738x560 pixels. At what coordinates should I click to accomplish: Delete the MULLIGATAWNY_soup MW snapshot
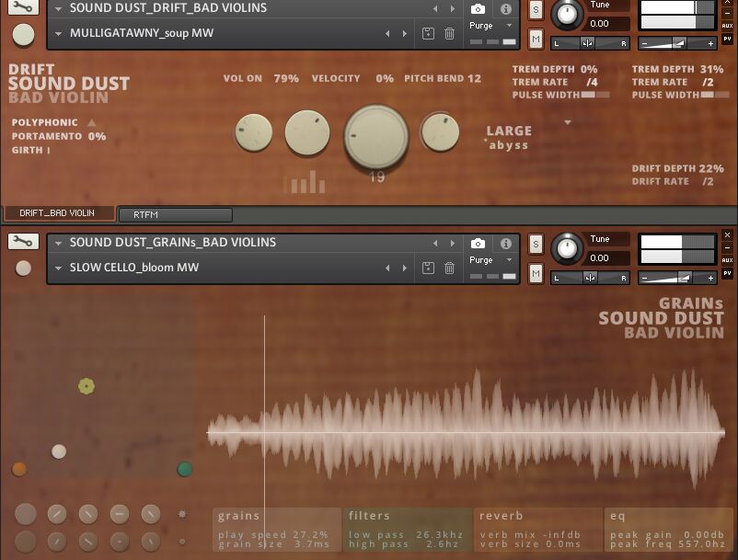coord(449,33)
